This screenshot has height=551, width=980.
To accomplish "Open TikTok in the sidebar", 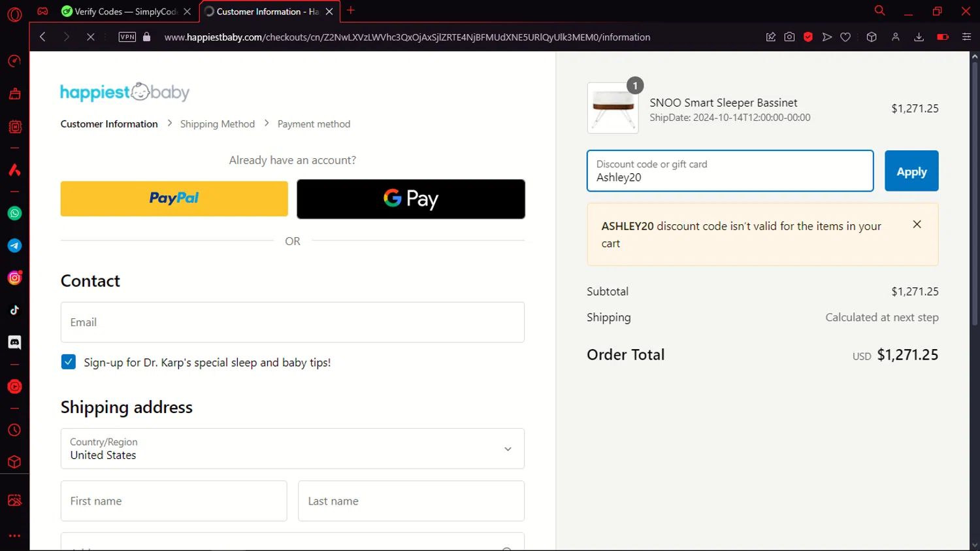I will tap(14, 310).
